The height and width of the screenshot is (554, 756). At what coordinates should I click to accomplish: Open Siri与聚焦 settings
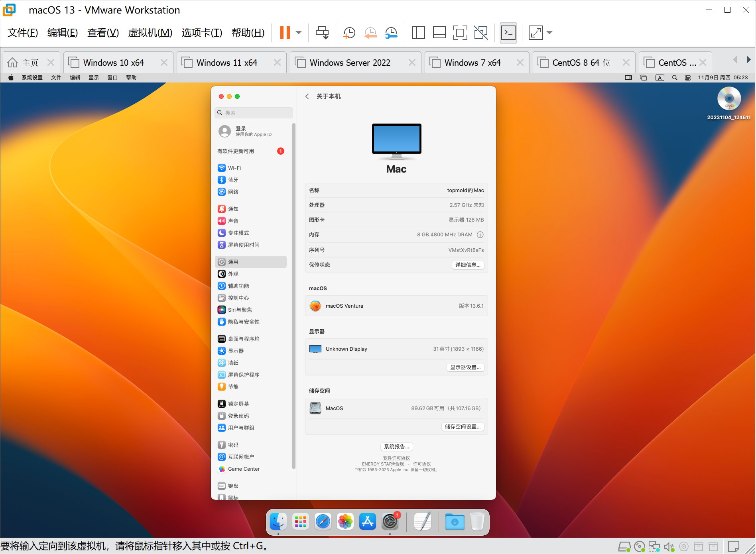251,310
